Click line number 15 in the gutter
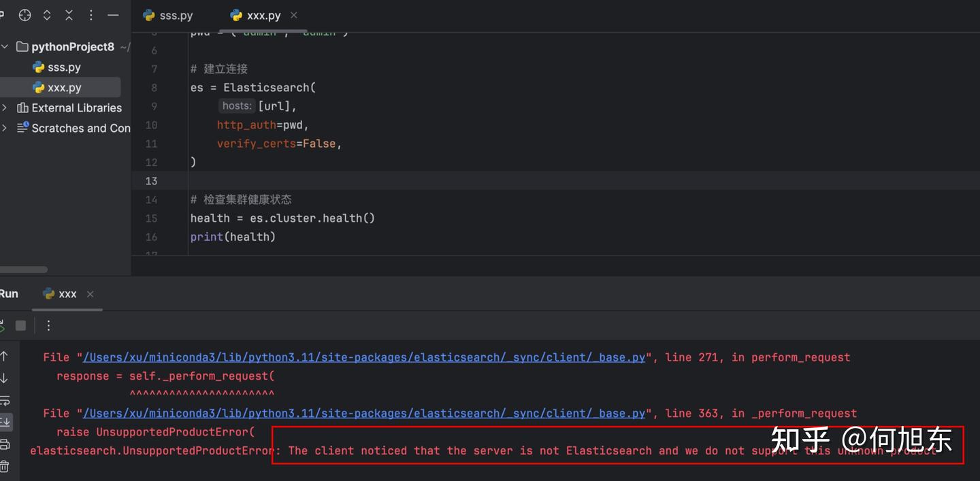 tap(151, 218)
